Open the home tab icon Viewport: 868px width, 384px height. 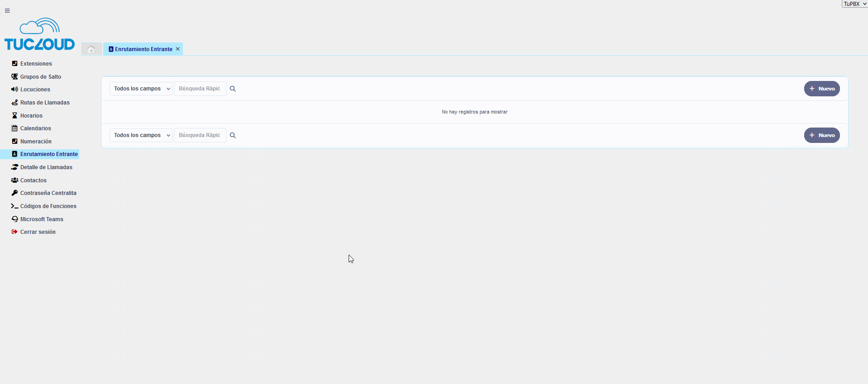91,49
